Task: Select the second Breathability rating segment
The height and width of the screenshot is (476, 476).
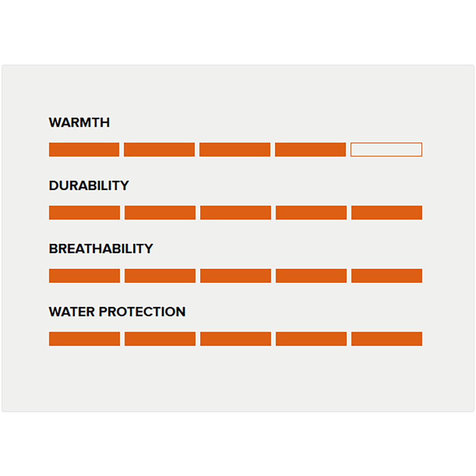Action: [x=160, y=276]
